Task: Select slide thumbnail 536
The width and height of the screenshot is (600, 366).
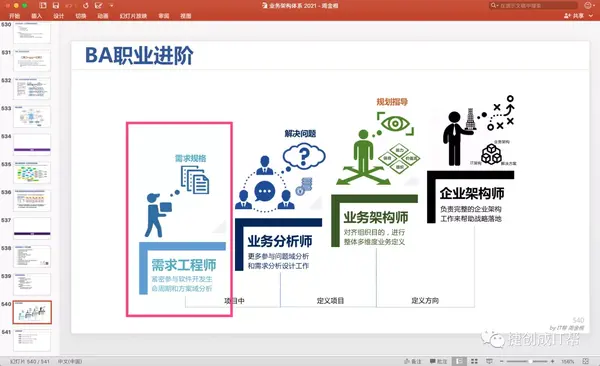Action: click(32, 200)
